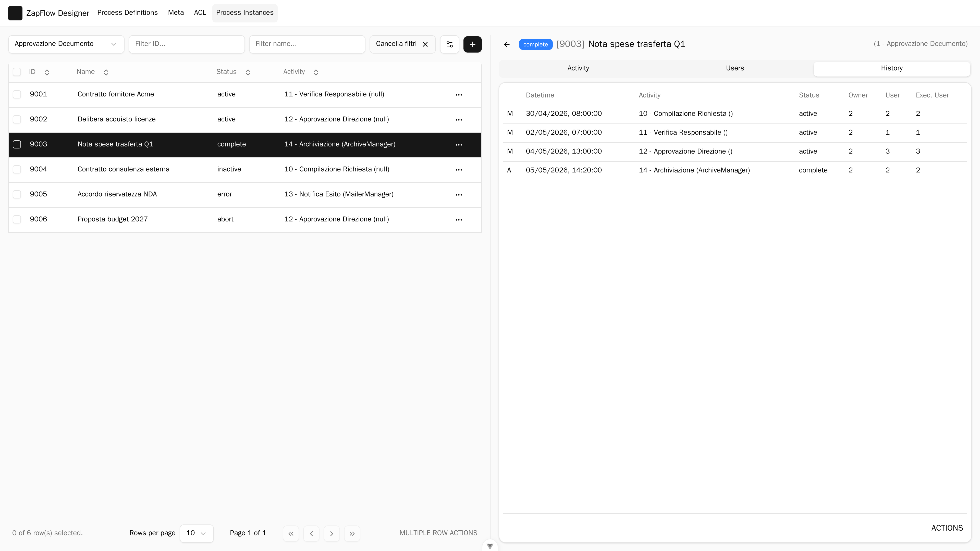Check the box for row 9004
The height and width of the screenshot is (551, 980).
[x=17, y=169]
